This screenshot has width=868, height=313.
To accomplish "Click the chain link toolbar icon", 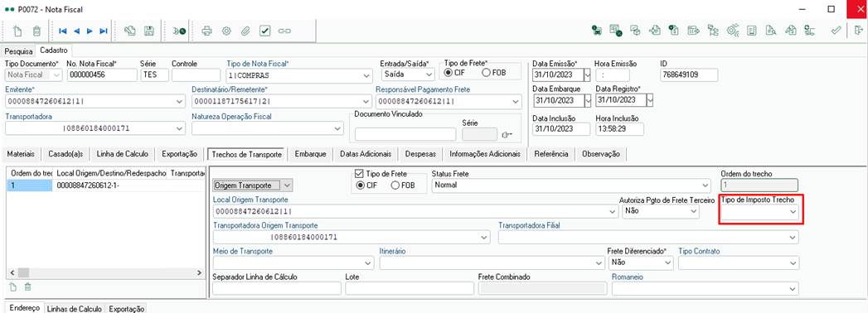I will click(284, 31).
